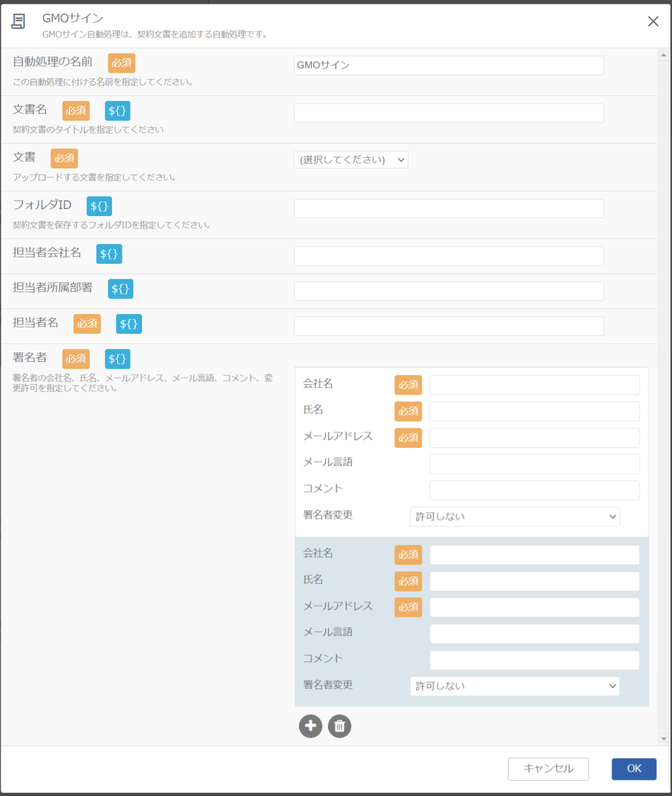
Task: Click the 自動処理の名前 input field
Action: [x=449, y=65]
